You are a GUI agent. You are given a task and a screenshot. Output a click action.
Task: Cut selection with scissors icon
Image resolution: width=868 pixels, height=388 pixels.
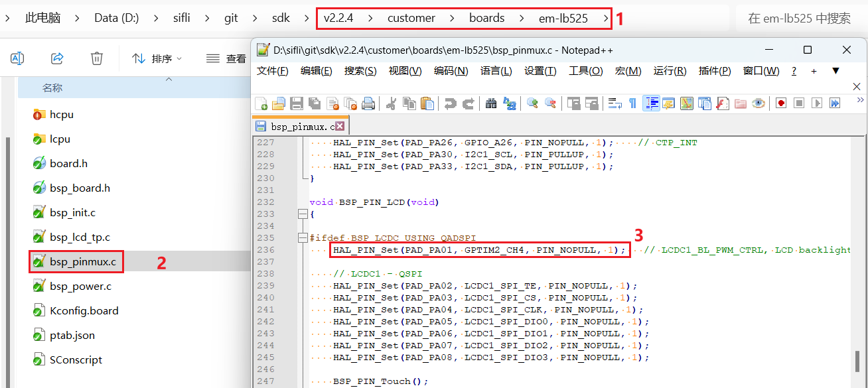pos(392,103)
